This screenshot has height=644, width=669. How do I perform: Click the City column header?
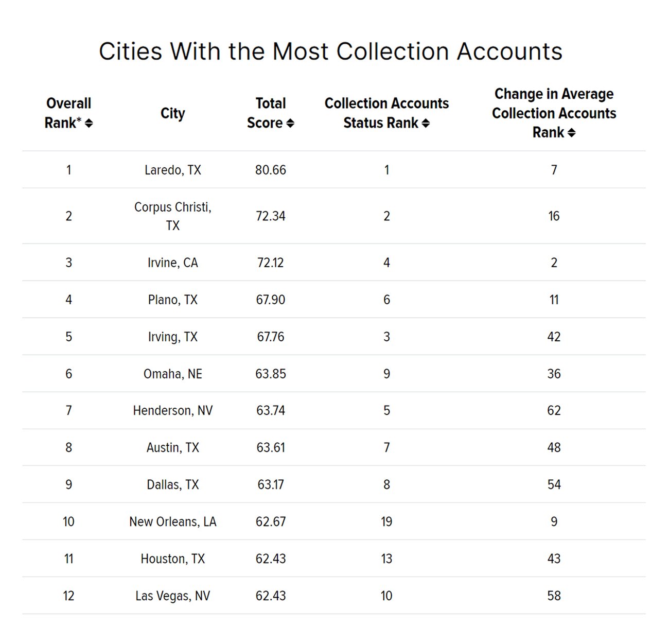(172, 113)
